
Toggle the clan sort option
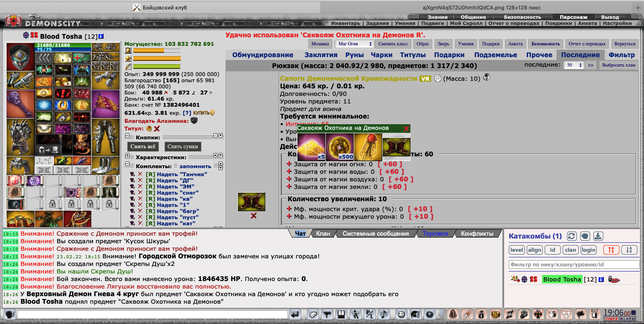[571, 250]
